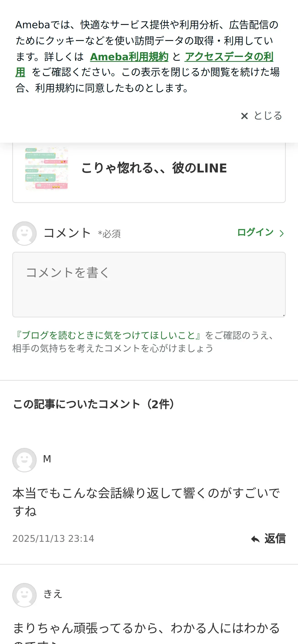Click commenter きえ's avatar icon
This screenshot has height=644, width=298.
24,595
